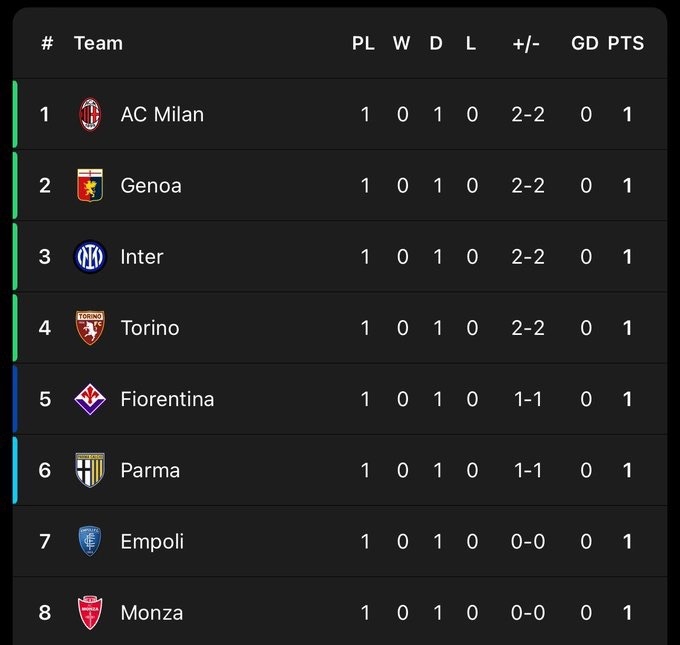
Task: Open the Monza club crest
Action: point(91,612)
